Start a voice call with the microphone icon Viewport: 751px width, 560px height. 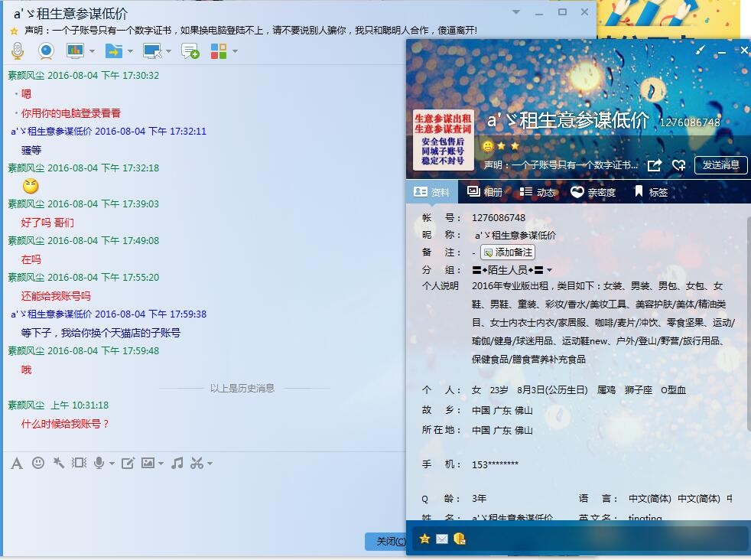(18, 51)
